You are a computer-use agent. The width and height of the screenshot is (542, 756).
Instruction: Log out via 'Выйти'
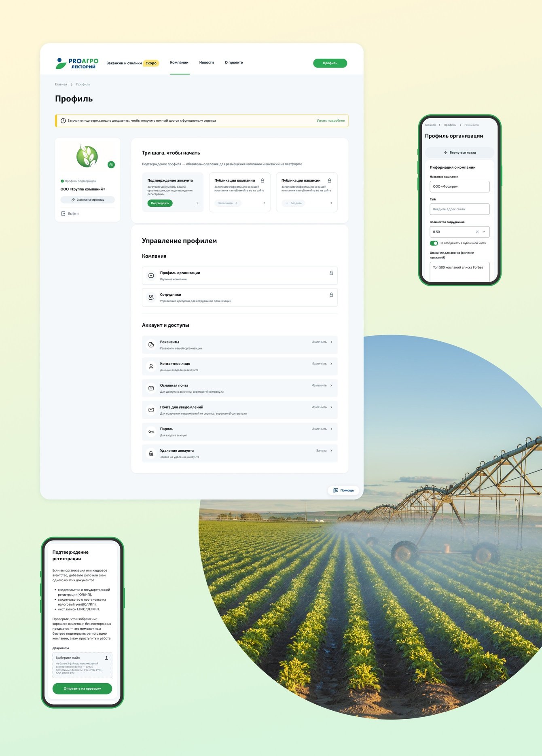point(70,214)
